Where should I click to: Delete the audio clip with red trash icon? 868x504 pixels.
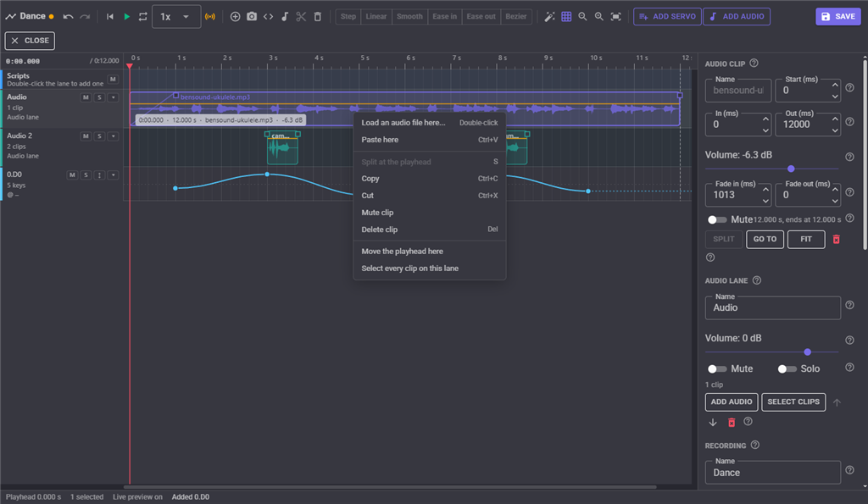point(837,240)
